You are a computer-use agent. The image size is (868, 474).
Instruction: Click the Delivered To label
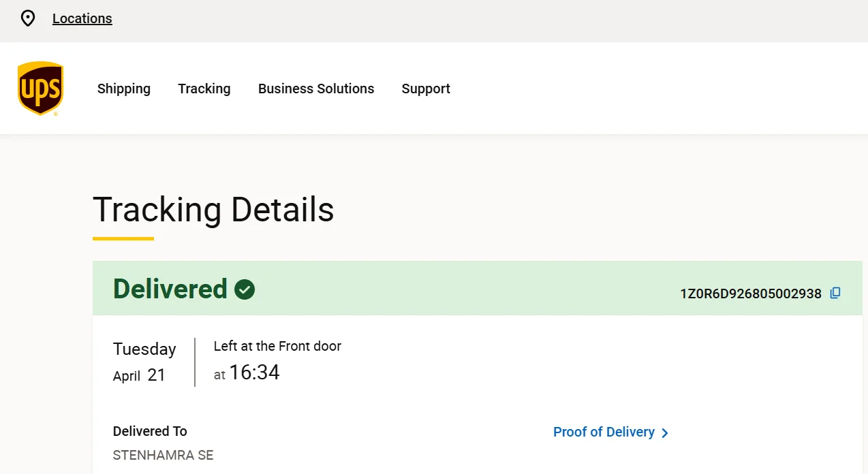[150, 431]
